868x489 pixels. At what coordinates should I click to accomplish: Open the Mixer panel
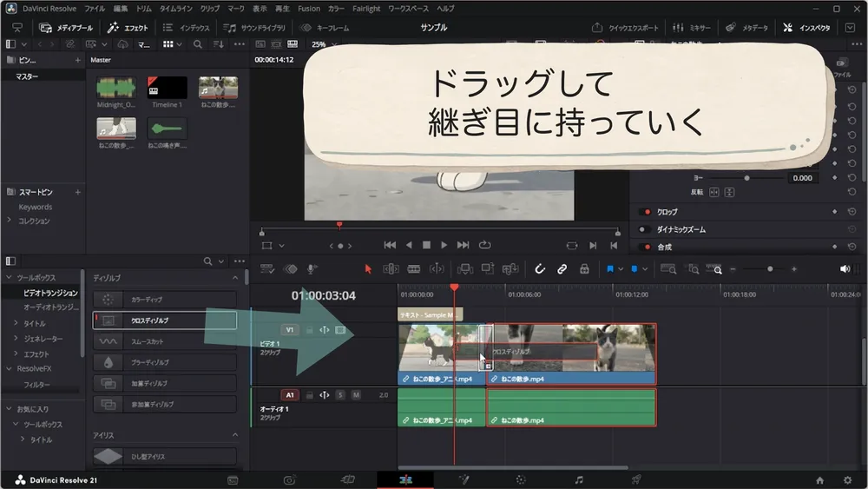click(692, 28)
